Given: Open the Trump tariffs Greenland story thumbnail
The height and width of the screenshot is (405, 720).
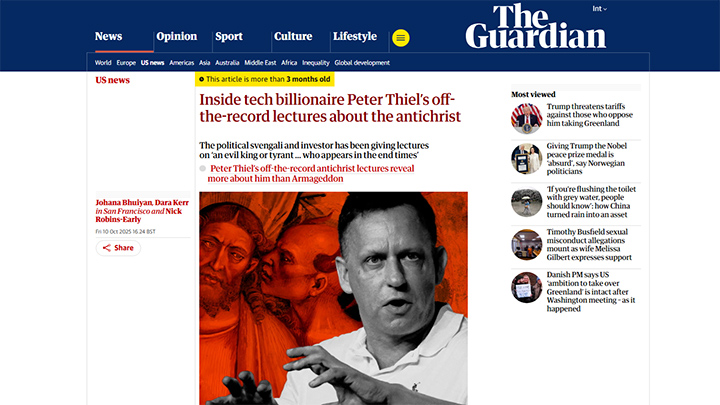Looking at the screenshot, I should 526,117.
